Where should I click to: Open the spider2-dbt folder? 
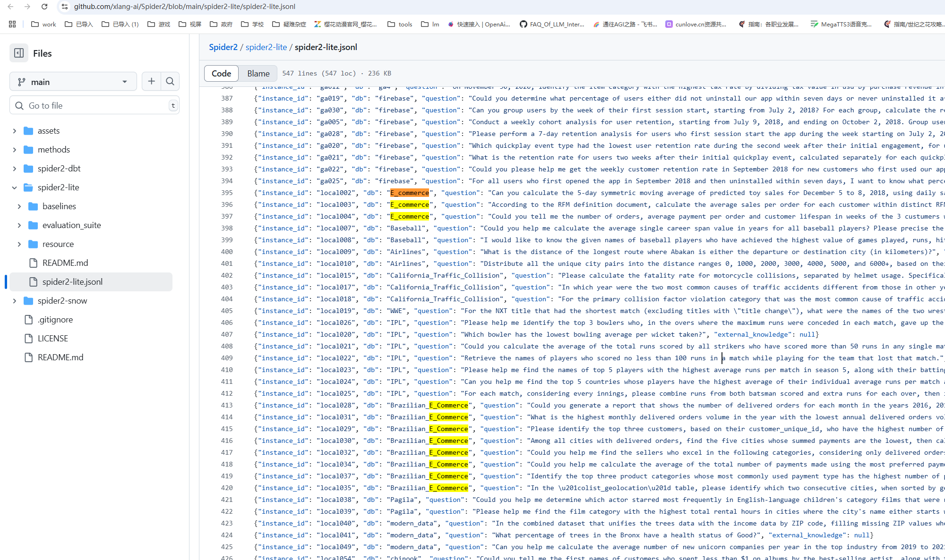pos(59,169)
